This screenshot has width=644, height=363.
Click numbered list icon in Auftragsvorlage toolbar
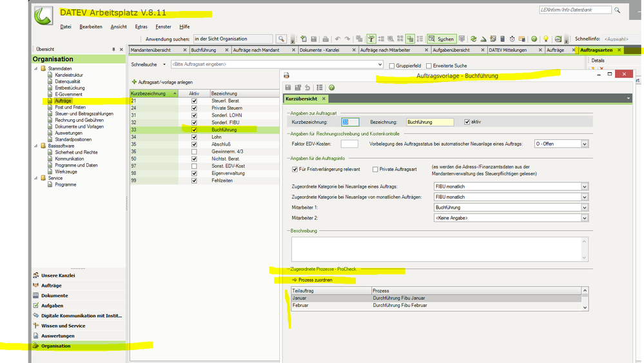click(320, 88)
